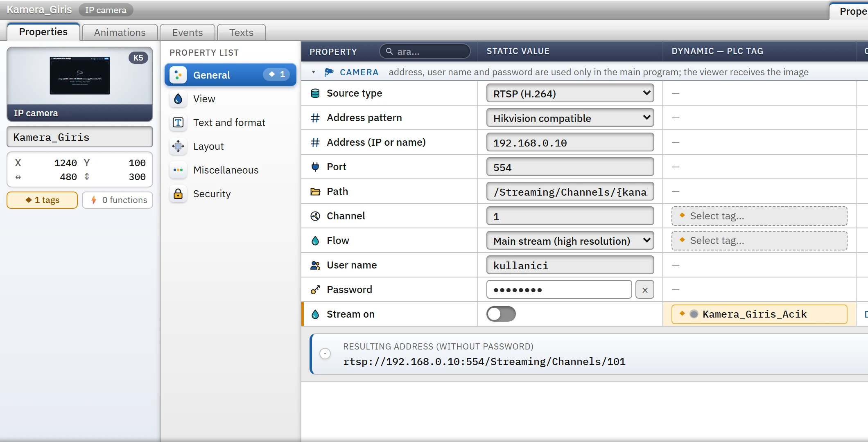Click the Channel globe icon
The image size is (868, 442).
tap(315, 216)
